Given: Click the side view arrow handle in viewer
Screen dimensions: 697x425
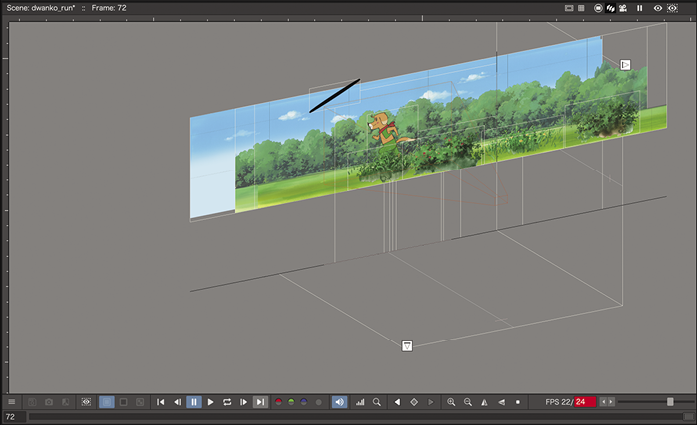Looking at the screenshot, I should (x=625, y=65).
